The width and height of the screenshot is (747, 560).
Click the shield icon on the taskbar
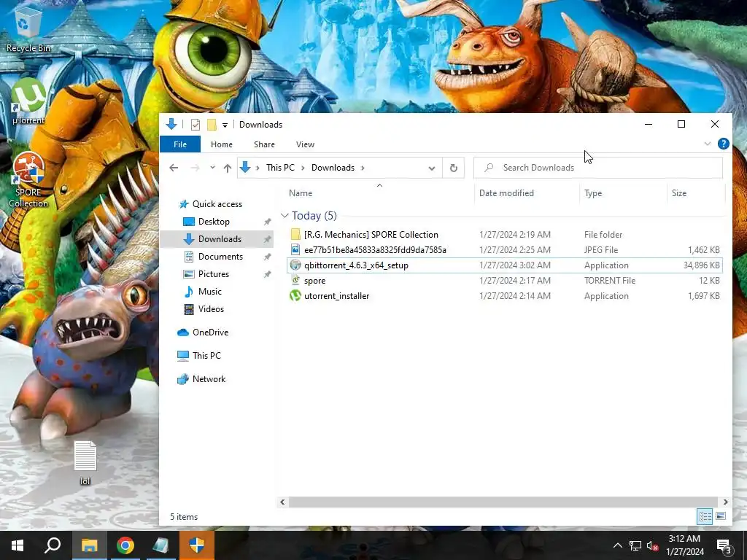(197, 545)
